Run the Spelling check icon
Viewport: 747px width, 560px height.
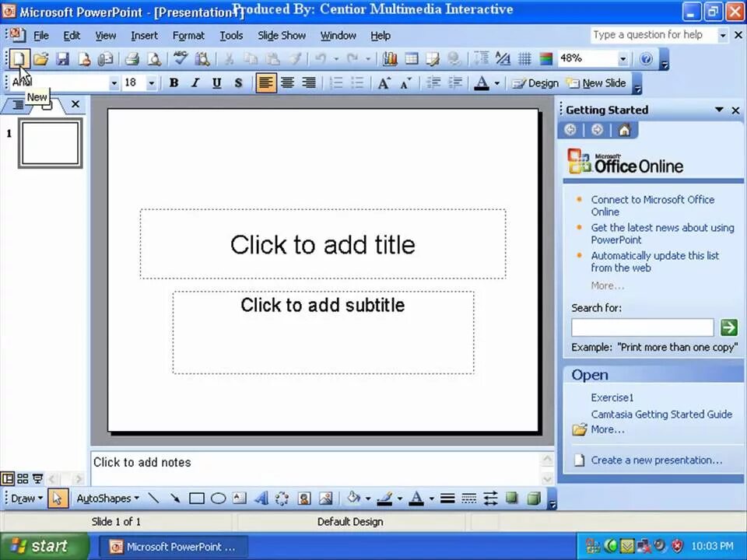pyautogui.click(x=180, y=58)
